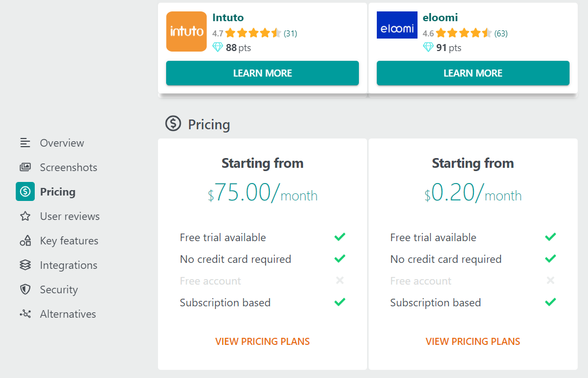Screen dimensions: 588x378
Task: Click the dollar icon beside the Pricing heading
Action: (x=172, y=124)
